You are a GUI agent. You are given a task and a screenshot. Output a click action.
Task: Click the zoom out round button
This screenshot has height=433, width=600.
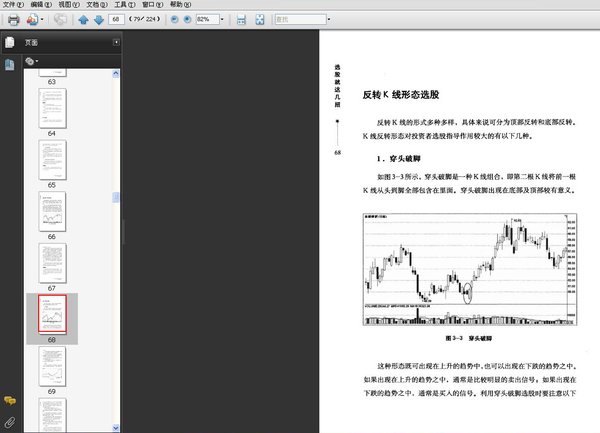(174, 19)
